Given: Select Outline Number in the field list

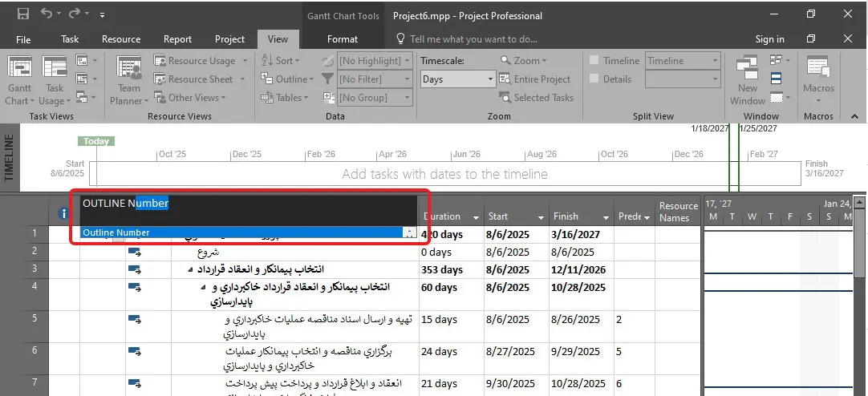Looking at the screenshot, I should click(243, 232).
